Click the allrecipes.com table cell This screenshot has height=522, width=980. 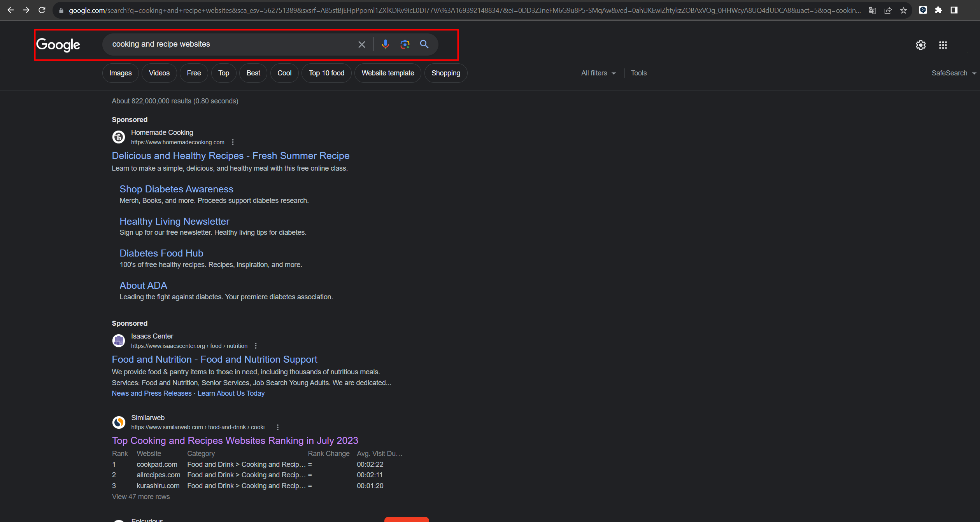(x=158, y=475)
